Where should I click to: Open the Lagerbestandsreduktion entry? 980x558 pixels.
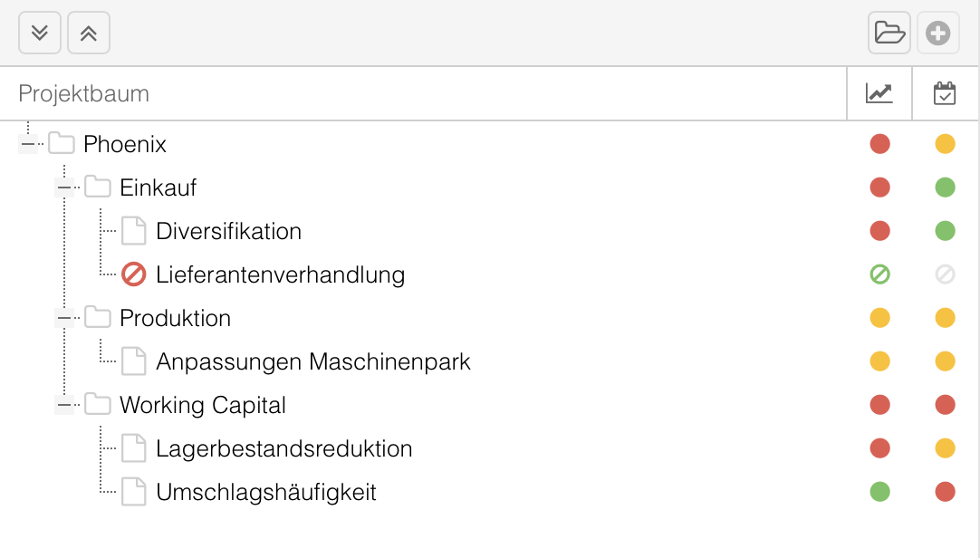pos(283,448)
